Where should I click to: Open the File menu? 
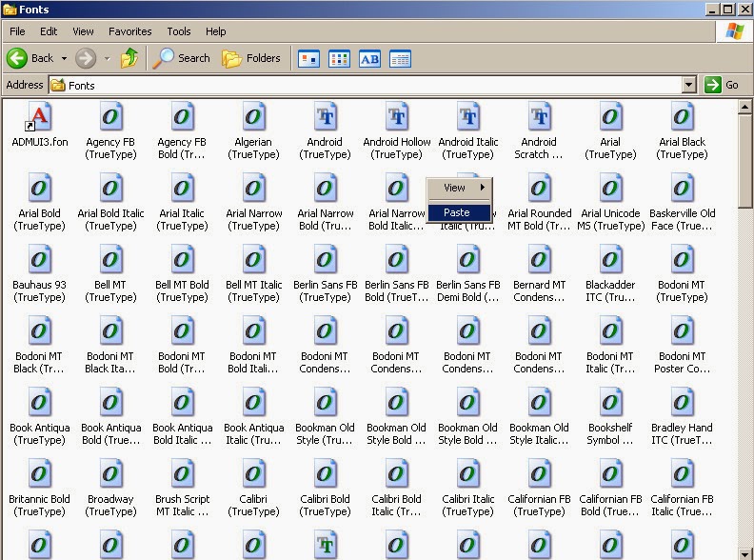pyautogui.click(x=17, y=31)
